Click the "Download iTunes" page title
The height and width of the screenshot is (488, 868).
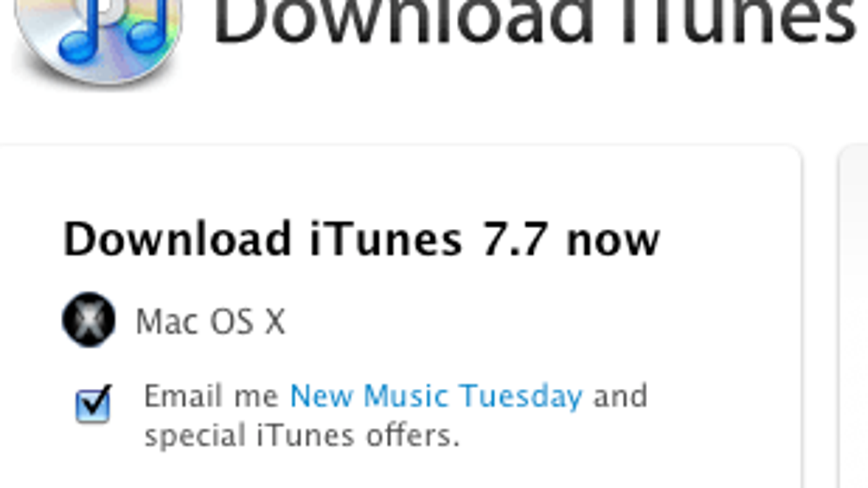point(534,23)
